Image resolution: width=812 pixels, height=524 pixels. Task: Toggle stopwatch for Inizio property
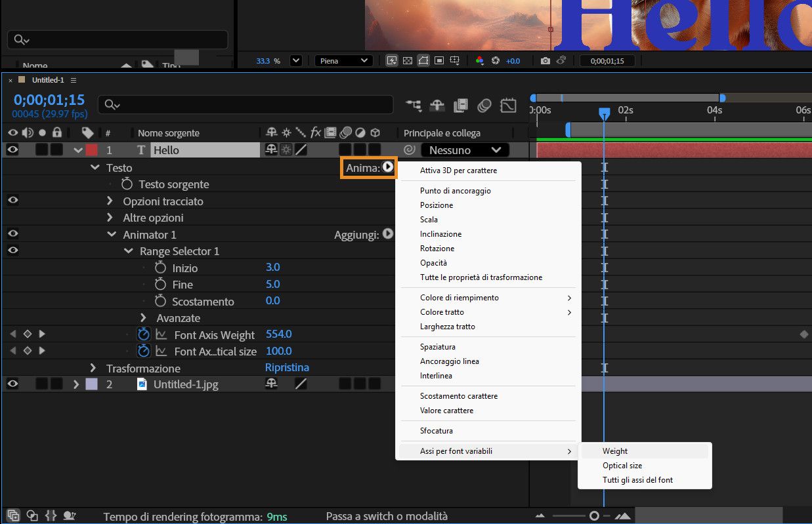pos(160,268)
